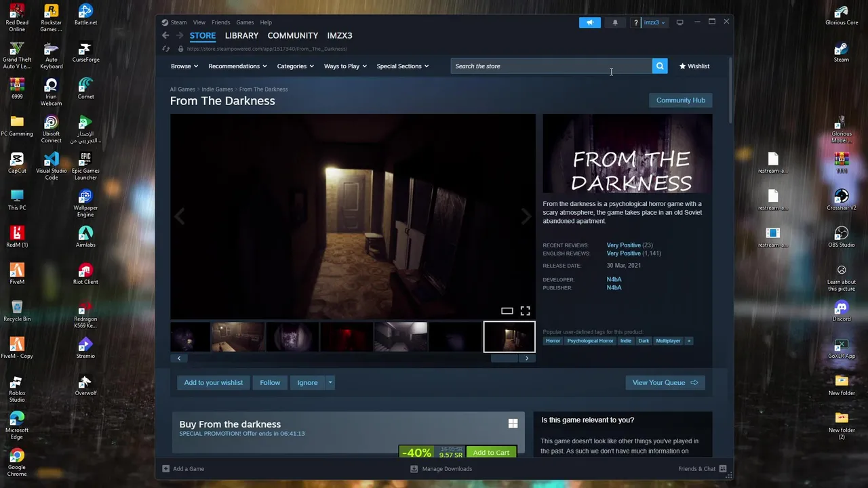Open the Wishlist link
The image size is (868, 488).
point(694,66)
